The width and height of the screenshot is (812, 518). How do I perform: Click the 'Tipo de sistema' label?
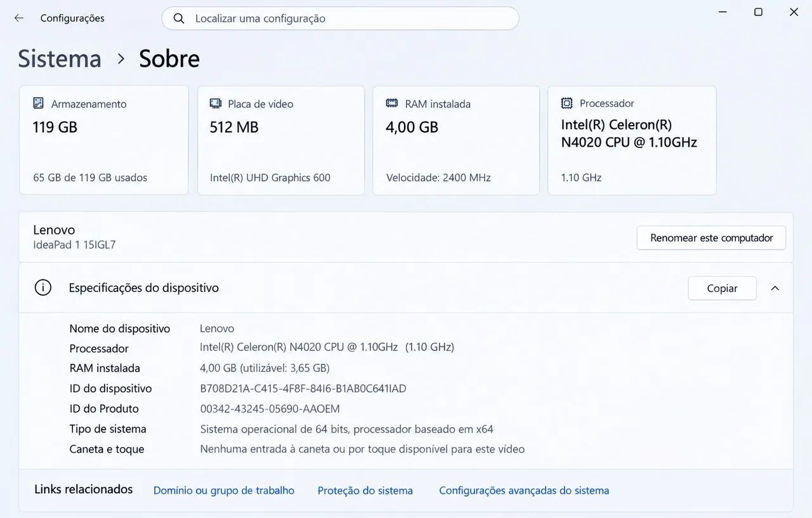point(108,429)
